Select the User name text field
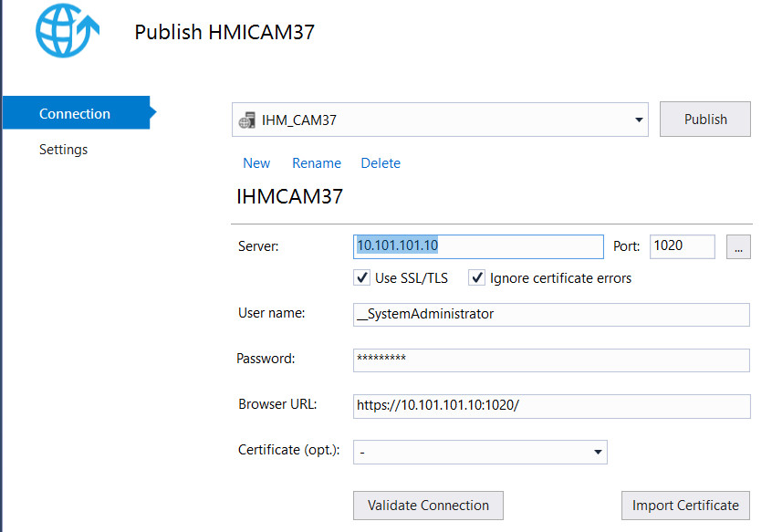This screenshot has height=532, width=772. point(550,314)
